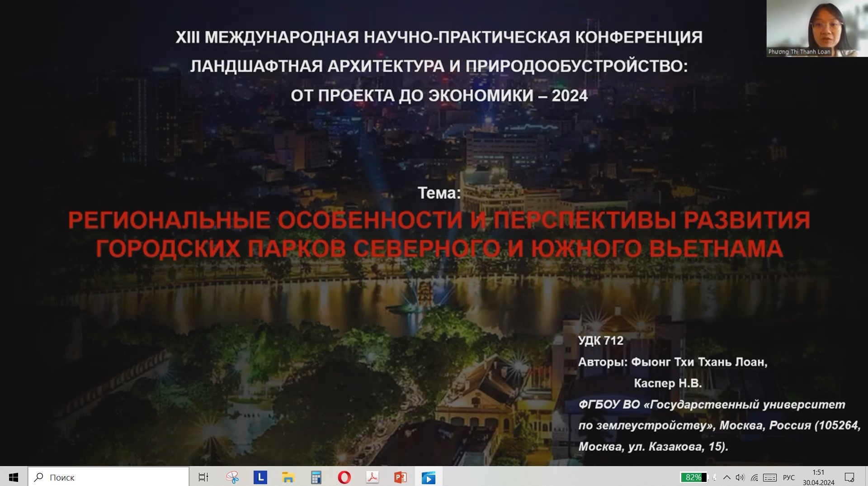
Task: Click the Тема: label
Action: point(439,193)
